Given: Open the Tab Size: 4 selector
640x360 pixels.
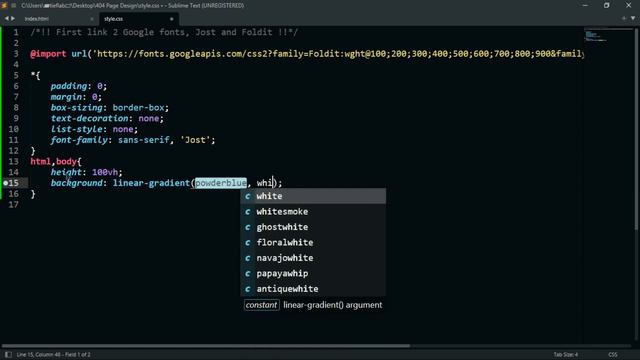Looking at the screenshot, I should [x=565, y=354].
